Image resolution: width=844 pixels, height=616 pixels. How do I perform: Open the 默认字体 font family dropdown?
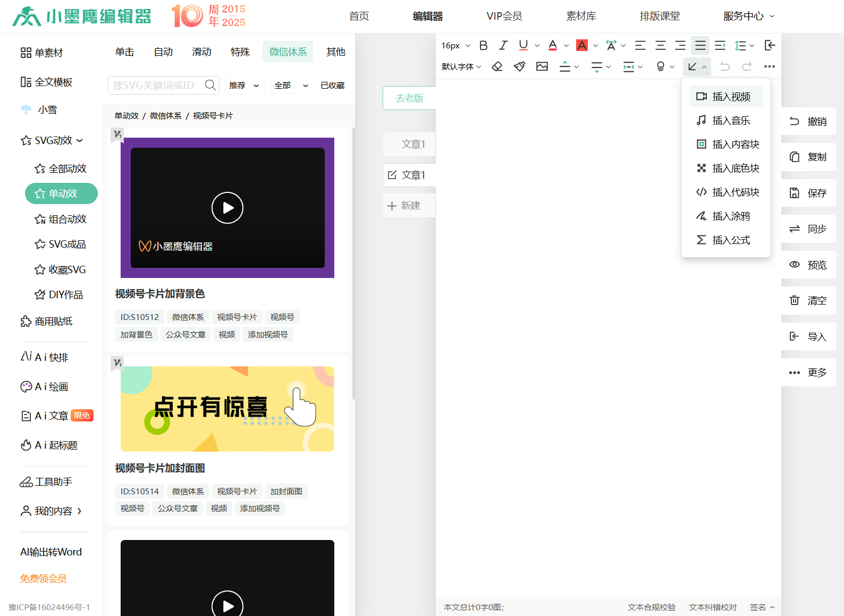point(461,66)
